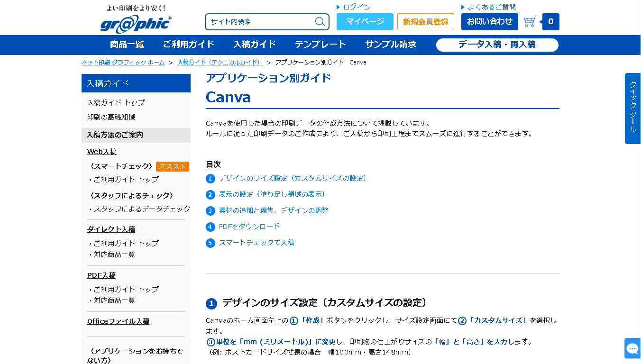Jump to 表示の設定(塗り足し領域の表示) link

coord(273,194)
